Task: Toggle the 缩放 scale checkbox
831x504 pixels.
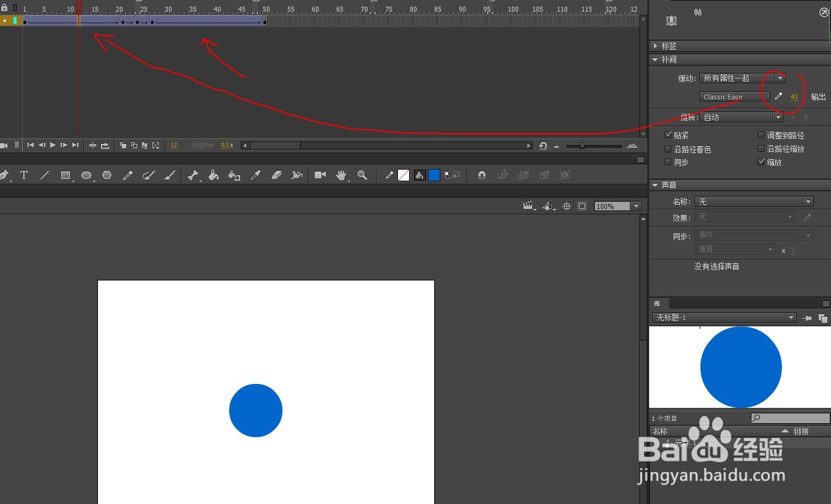Action: (761, 162)
